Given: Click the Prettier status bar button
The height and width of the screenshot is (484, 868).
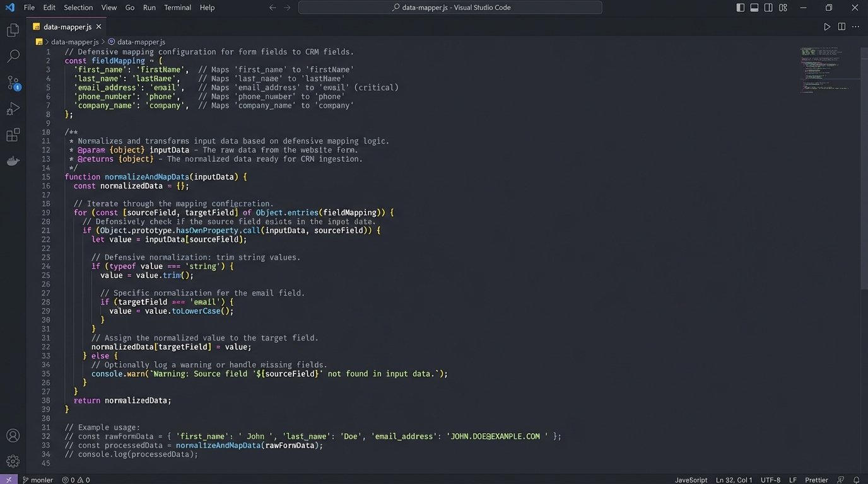Looking at the screenshot, I should click(x=816, y=480).
